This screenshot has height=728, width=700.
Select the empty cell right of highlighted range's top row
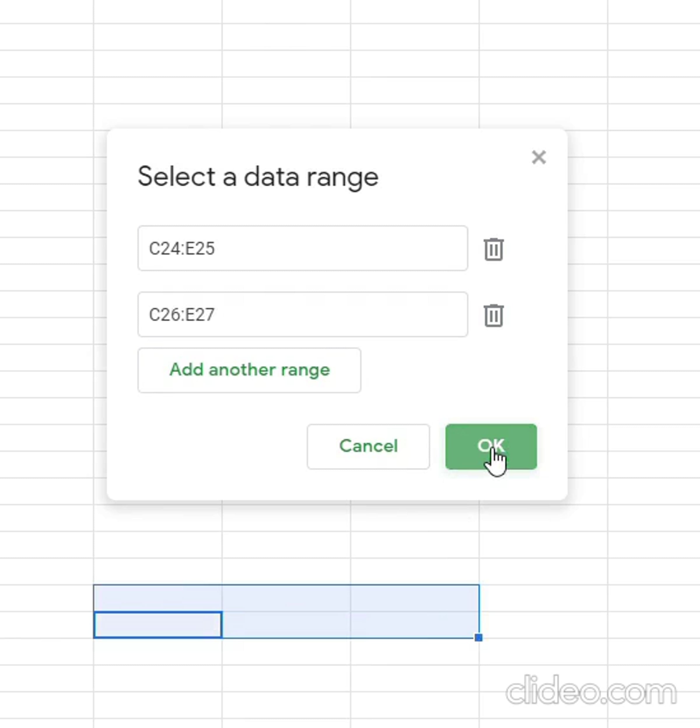543,598
